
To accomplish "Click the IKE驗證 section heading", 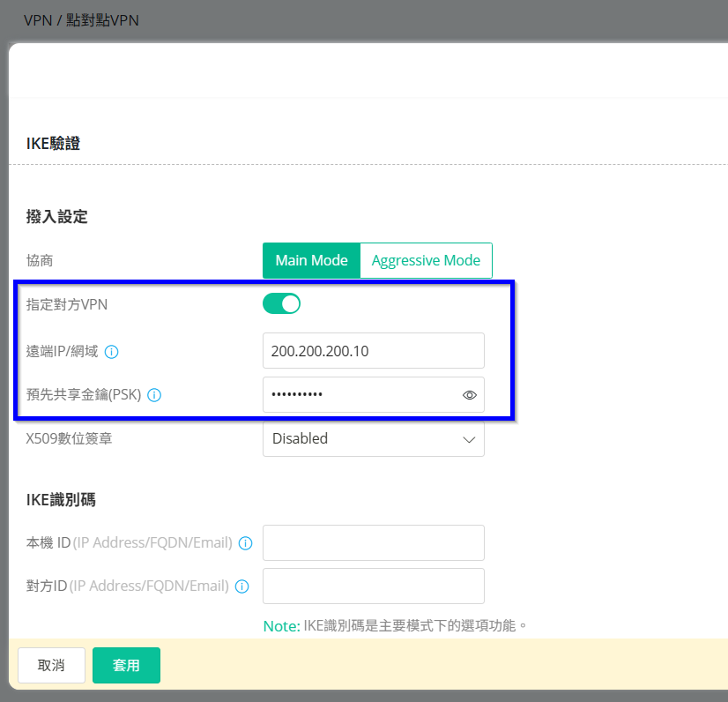I will pos(53,143).
